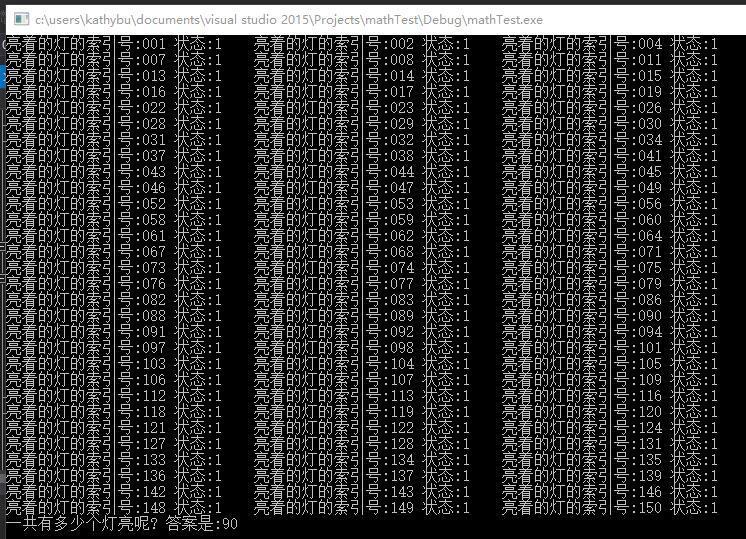
Task: Click the entry with index 044
Action: pos(362,172)
